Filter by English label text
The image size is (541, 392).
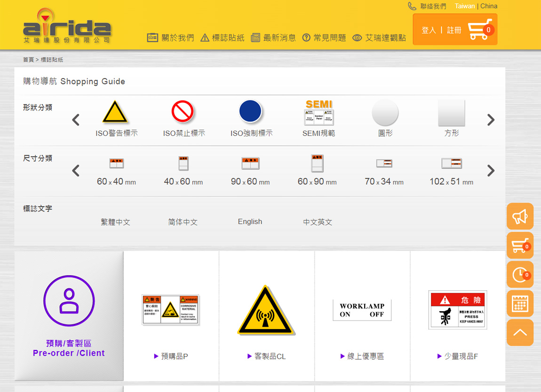250,222
